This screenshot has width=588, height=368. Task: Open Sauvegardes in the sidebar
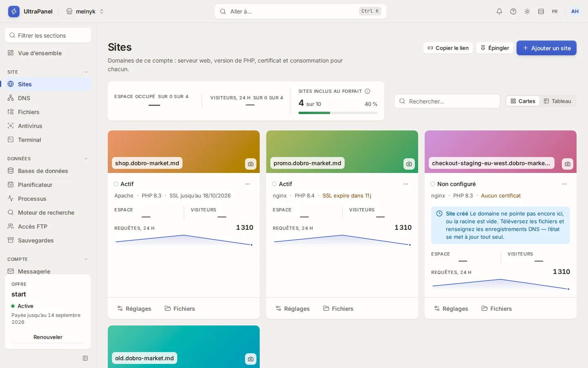pos(48,240)
